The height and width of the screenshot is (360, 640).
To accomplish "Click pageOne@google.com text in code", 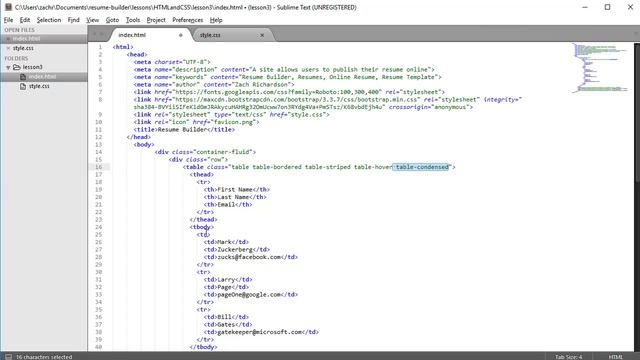I will tap(249, 294).
